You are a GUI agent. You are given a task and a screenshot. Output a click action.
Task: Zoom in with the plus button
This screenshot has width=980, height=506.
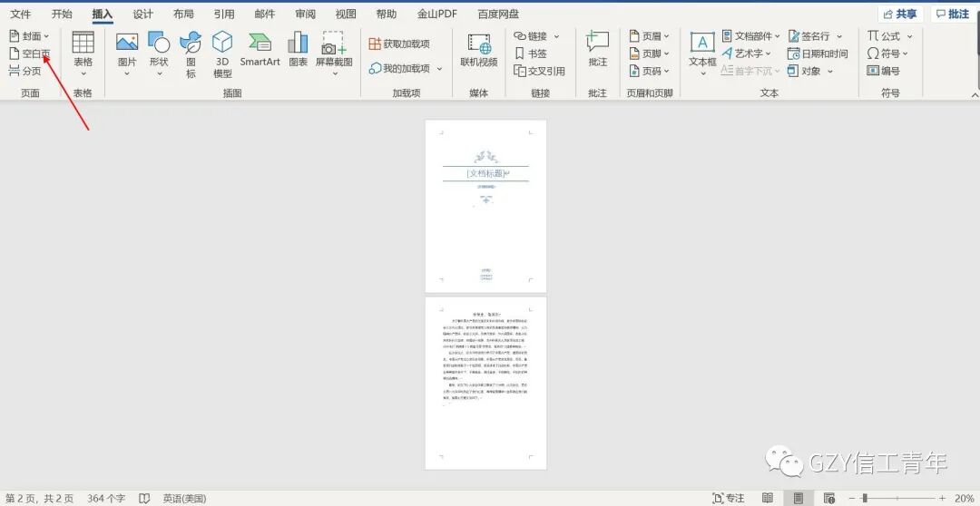tap(943, 498)
